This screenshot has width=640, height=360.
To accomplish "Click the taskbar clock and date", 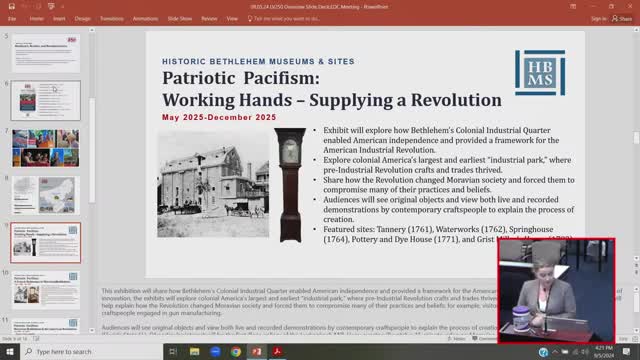I will click(604, 351).
